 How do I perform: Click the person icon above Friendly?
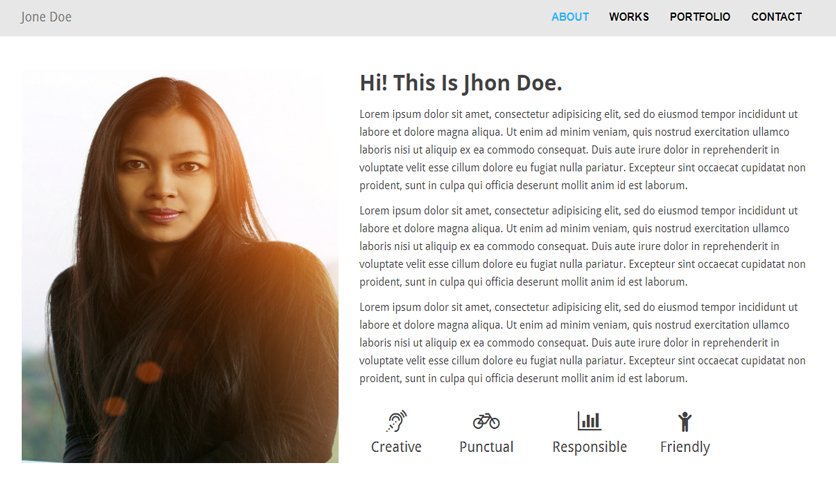click(x=685, y=422)
